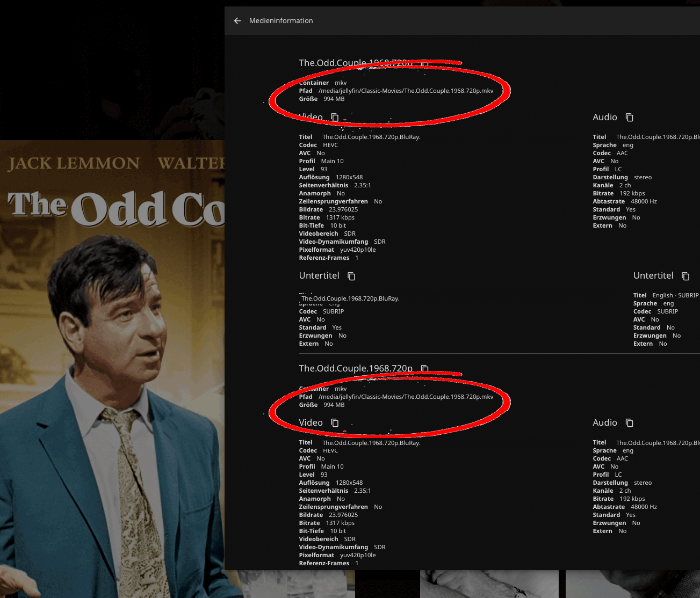Viewport: 700px width, 598px height.
Task: Copy the upper Video stream info
Action: click(335, 117)
